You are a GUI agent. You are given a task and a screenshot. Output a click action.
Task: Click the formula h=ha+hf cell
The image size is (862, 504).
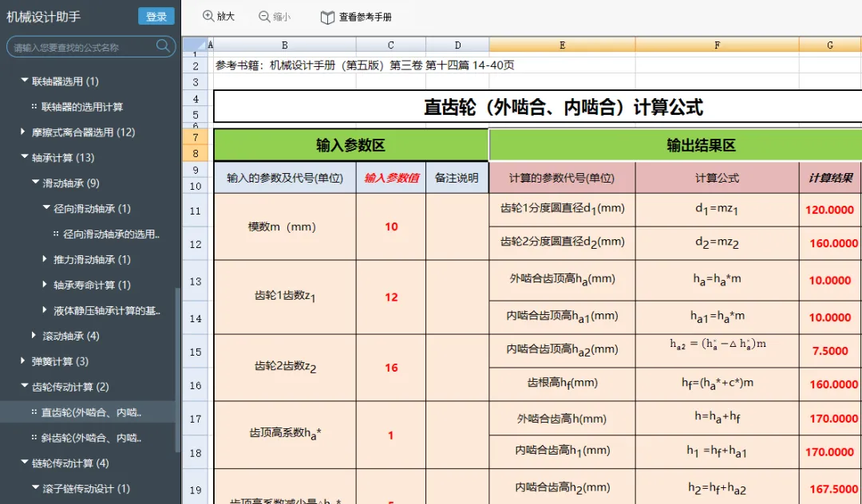(718, 419)
